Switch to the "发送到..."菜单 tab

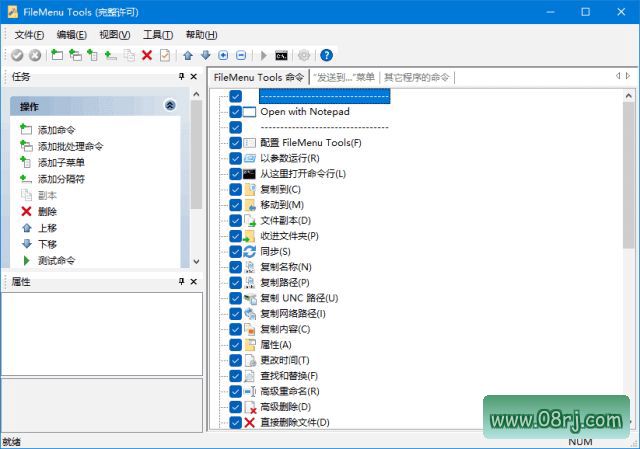(344, 77)
